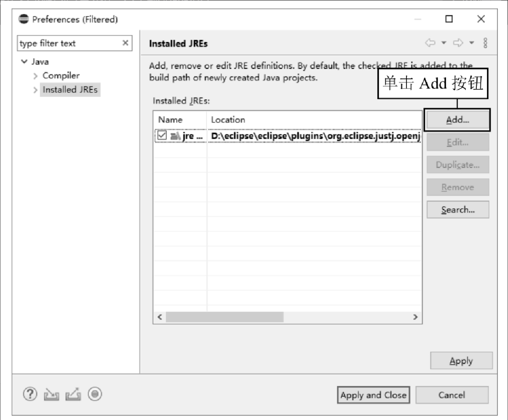Click the Name column header
Image resolution: width=508 pixels, height=420 pixels.
(180, 120)
